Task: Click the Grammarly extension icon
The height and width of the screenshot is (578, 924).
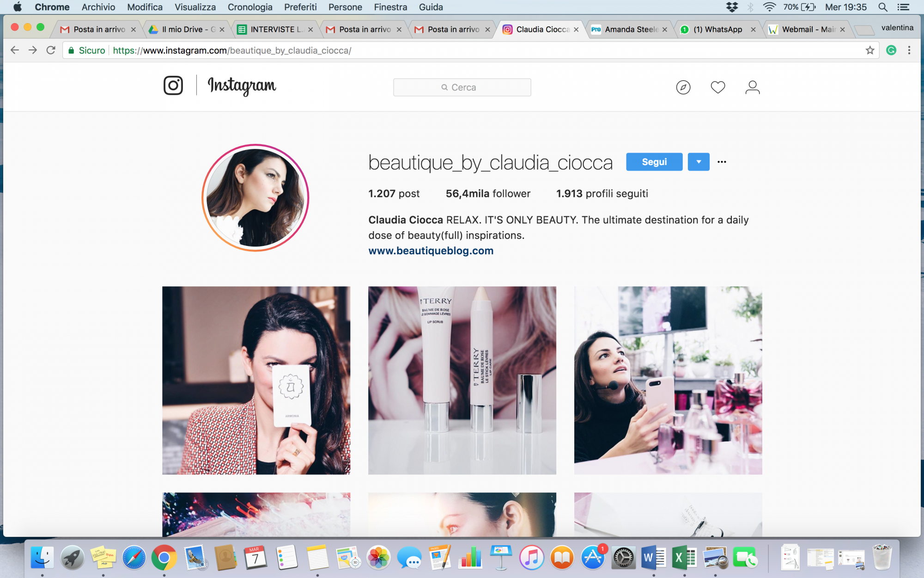Action: 891,50
